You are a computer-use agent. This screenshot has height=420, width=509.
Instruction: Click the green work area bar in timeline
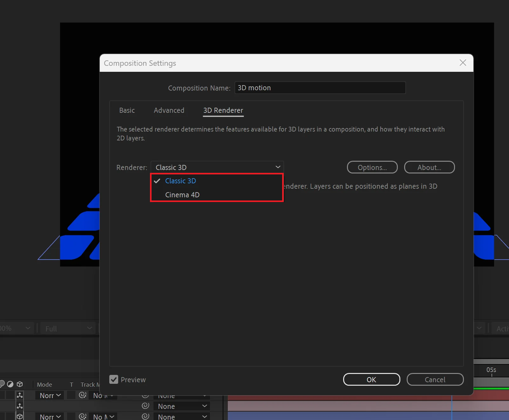491,388
